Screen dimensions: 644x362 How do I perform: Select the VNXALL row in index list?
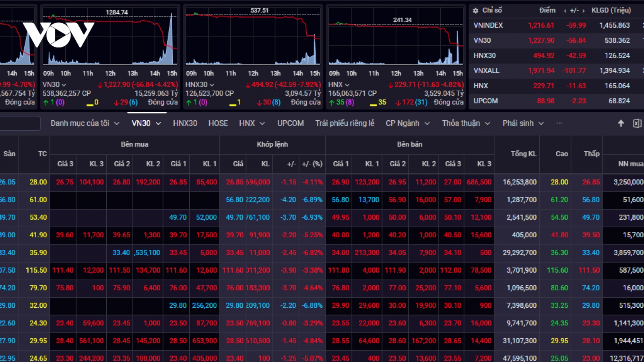tap(556, 71)
